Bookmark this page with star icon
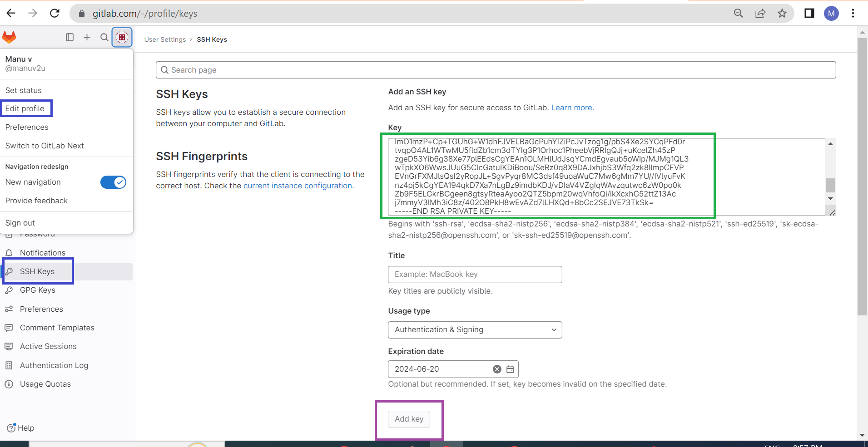The width and height of the screenshot is (868, 447). [x=782, y=14]
